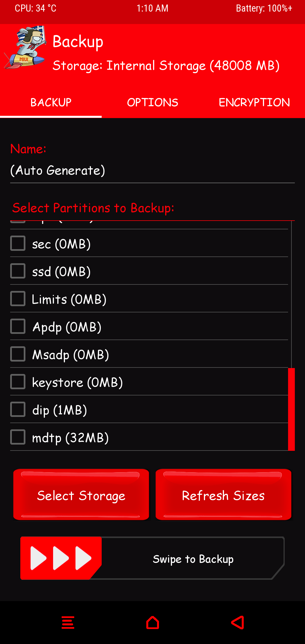
Task: Select the Apdp (0MB) partition checkbox
Action: pos(18,327)
